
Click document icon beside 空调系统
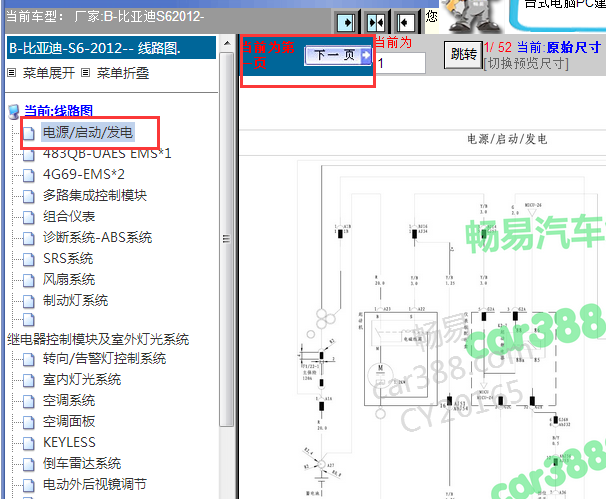click(x=29, y=402)
